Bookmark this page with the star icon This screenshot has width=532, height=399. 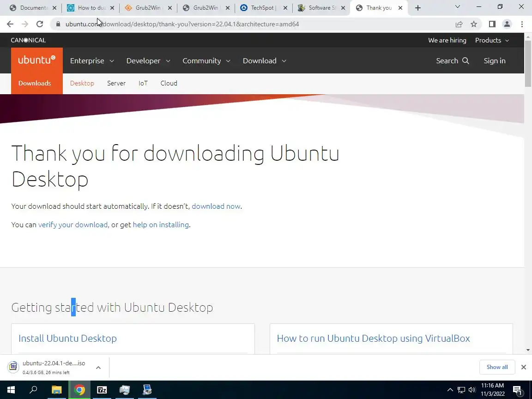(474, 24)
